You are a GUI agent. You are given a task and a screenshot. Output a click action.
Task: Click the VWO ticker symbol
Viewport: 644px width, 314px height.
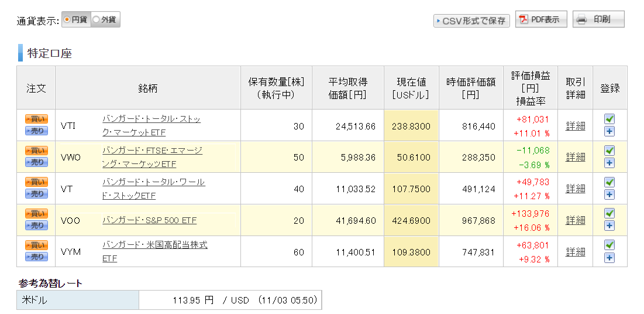[x=70, y=157]
